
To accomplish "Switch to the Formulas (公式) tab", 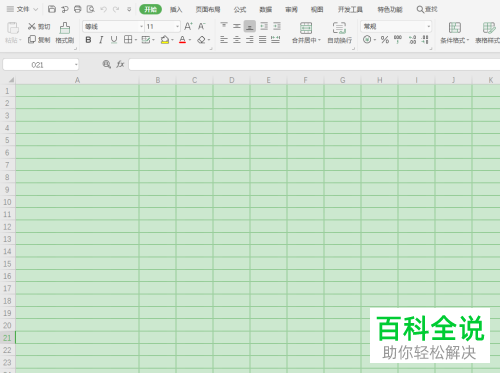I will pos(240,9).
